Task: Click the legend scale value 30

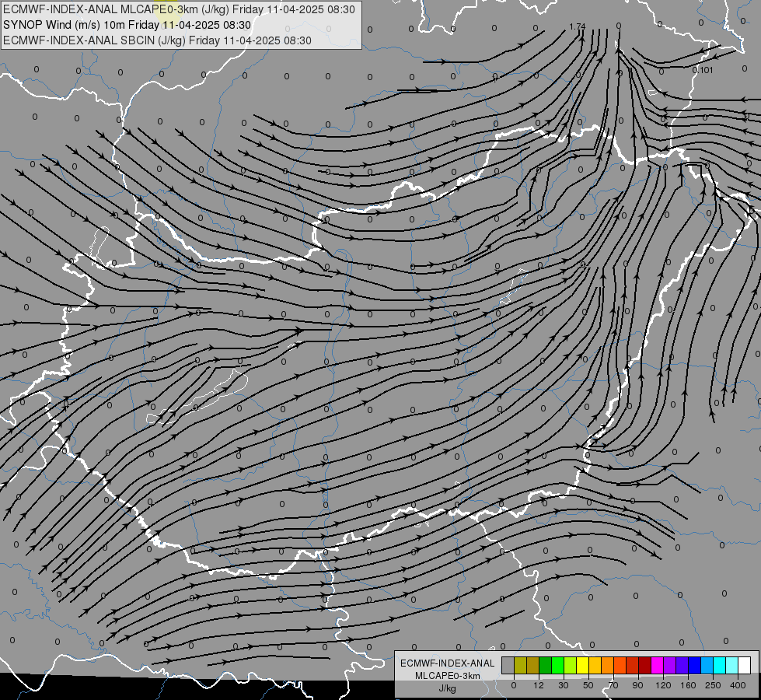Action: point(564,685)
